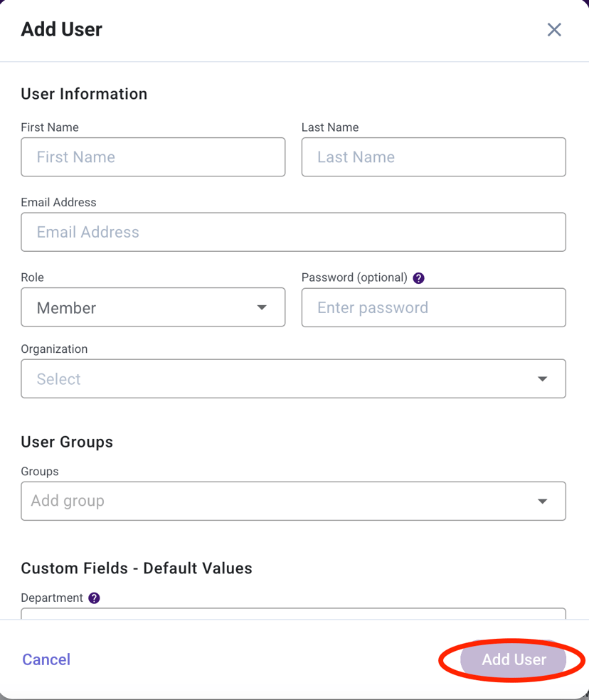This screenshot has width=589, height=700.
Task: Click the help icon beside Password (optional)
Action: (418, 277)
